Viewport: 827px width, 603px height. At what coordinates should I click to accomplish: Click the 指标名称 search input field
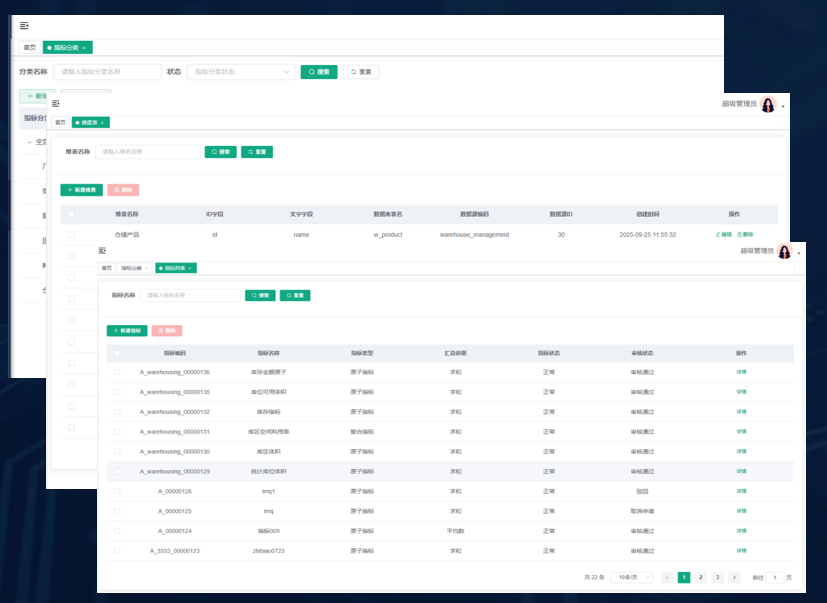coord(192,296)
